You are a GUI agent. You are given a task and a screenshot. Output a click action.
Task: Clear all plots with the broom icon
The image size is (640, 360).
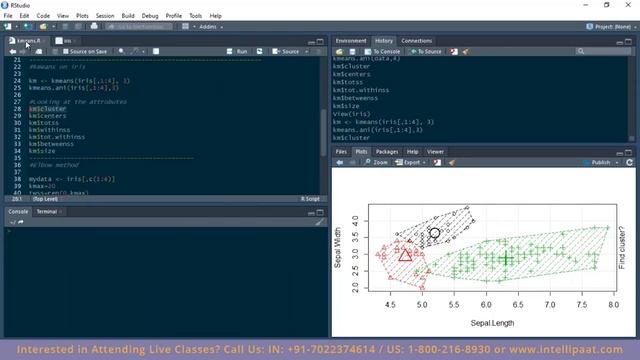pyautogui.click(x=451, y=162)
